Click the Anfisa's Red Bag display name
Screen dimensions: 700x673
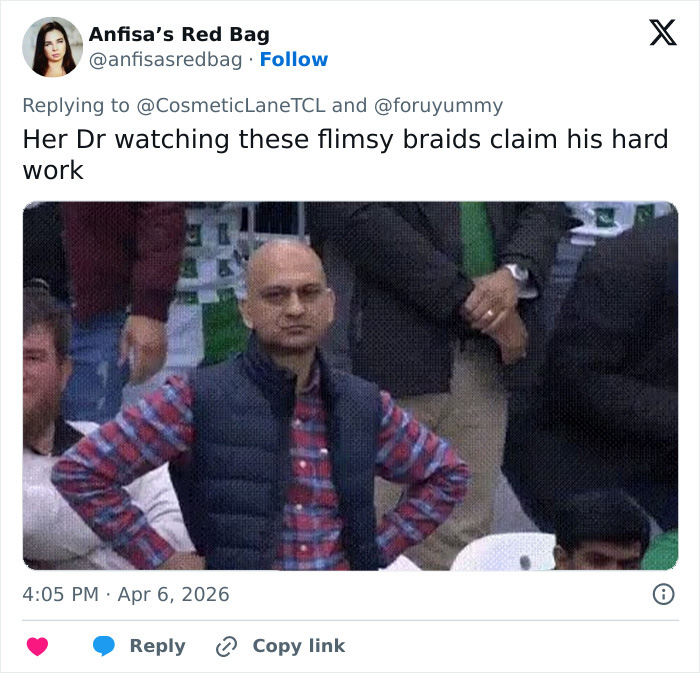pyautogui.click(x=179, y=34)
